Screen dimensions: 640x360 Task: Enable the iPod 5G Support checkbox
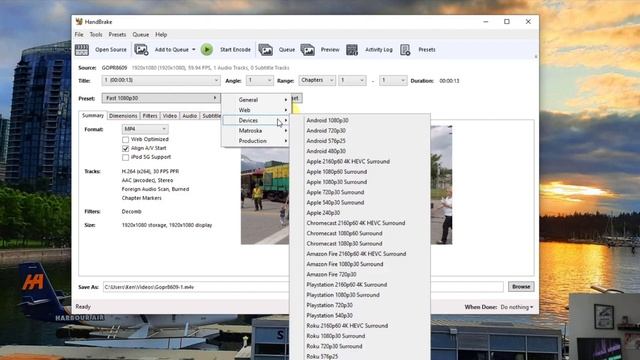click(x=125, y=157)
